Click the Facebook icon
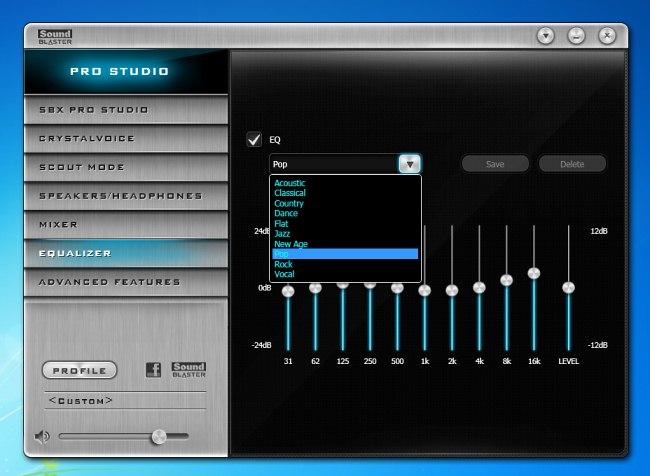Image resolution: width=650 pixels, height=476 pixels. click(x=153, y=369)
